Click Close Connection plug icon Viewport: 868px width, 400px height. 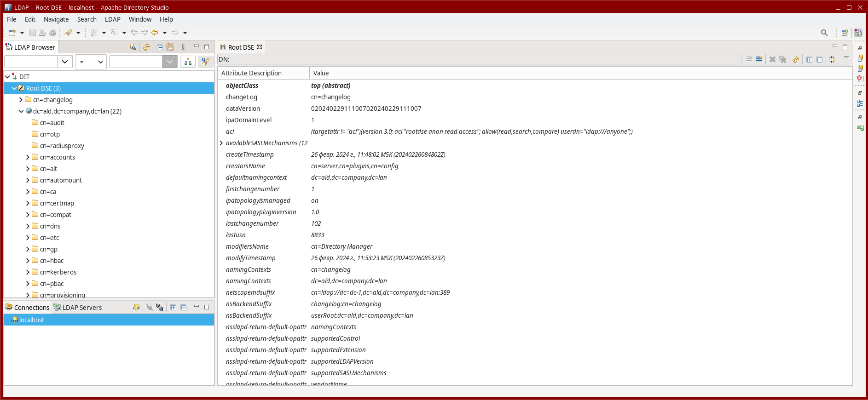click(160, 307)
